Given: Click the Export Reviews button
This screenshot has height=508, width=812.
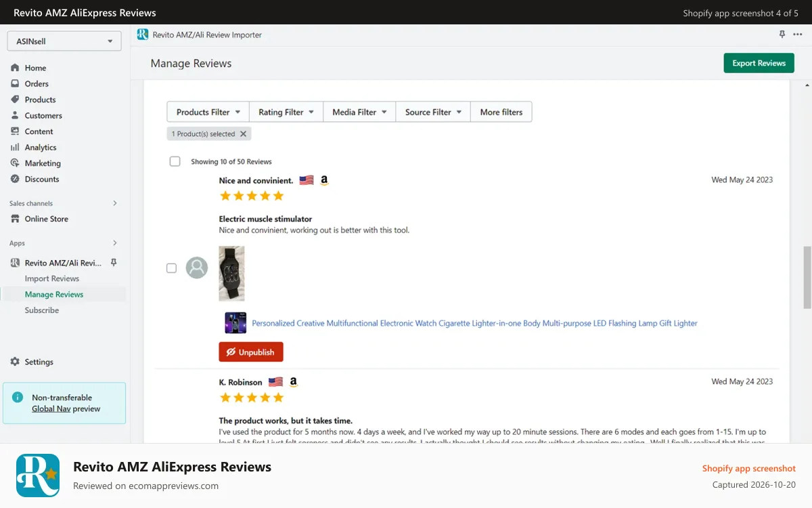Looking at the screenshot, I should click(759, 63).
